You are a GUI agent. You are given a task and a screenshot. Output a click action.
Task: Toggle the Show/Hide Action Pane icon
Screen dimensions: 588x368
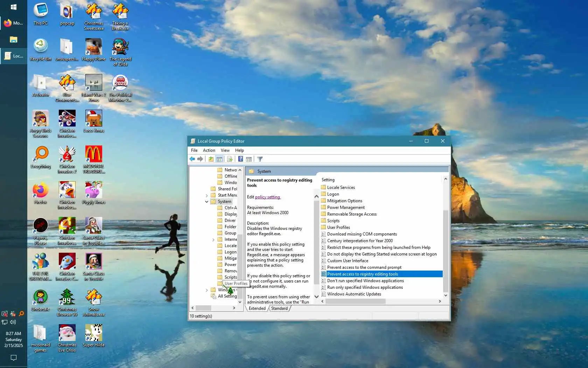pos(249,159)
